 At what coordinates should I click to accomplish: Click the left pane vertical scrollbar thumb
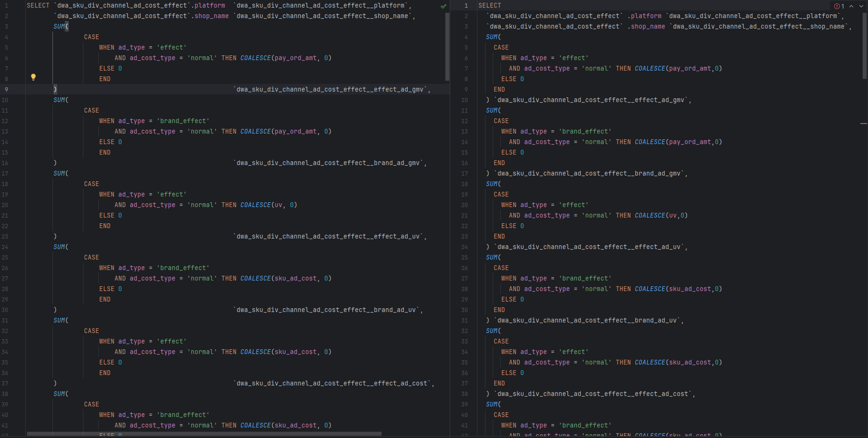(447, 47)
